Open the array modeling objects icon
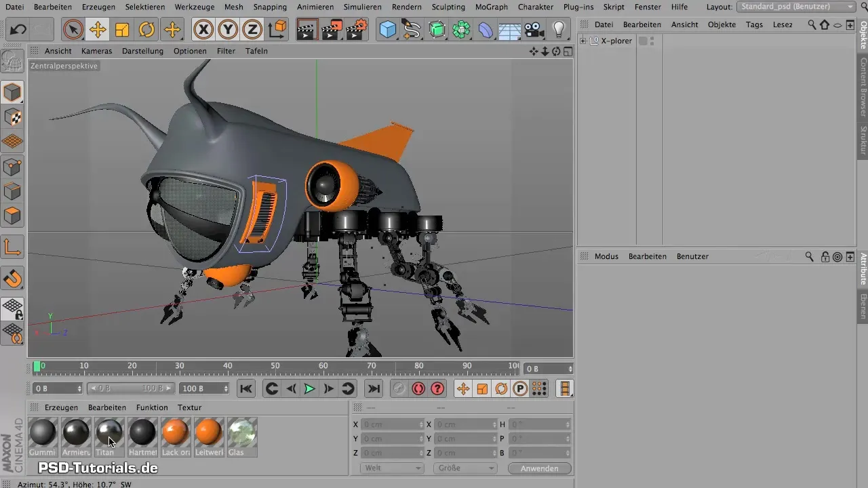868x488 pixels. 461,30
